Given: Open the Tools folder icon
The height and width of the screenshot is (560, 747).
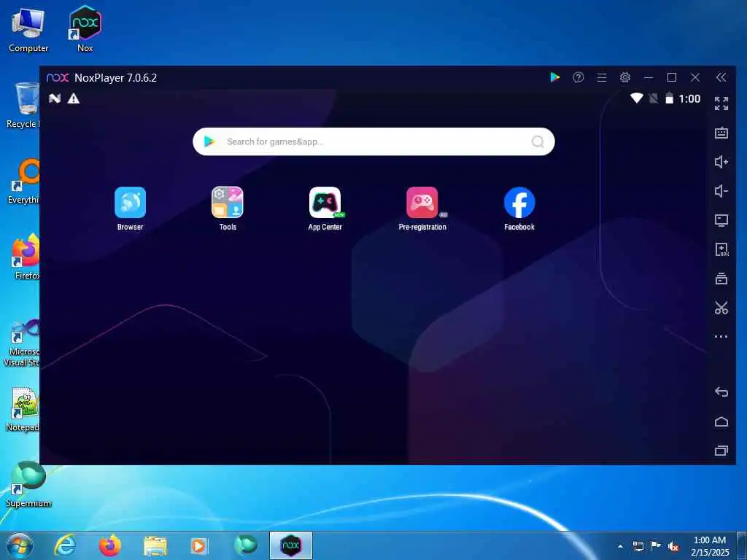Looking at the screenshot, I should pos(228,203).
